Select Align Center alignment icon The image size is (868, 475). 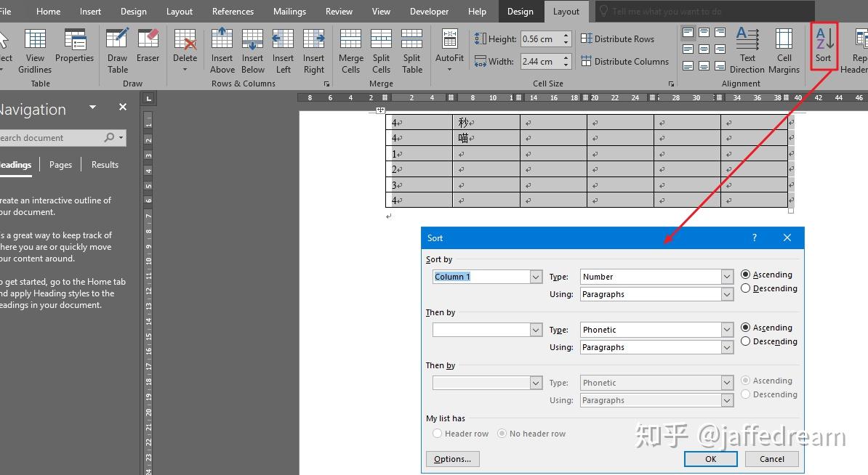[704, 49]
